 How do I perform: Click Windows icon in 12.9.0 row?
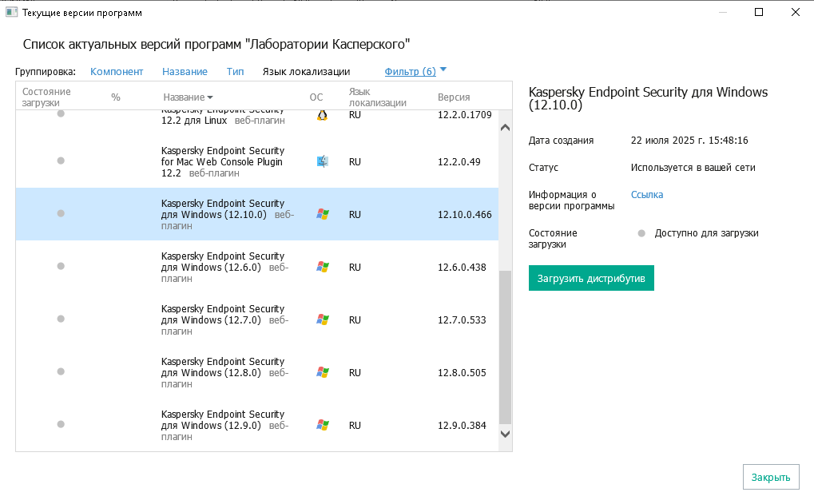[323, 425]
